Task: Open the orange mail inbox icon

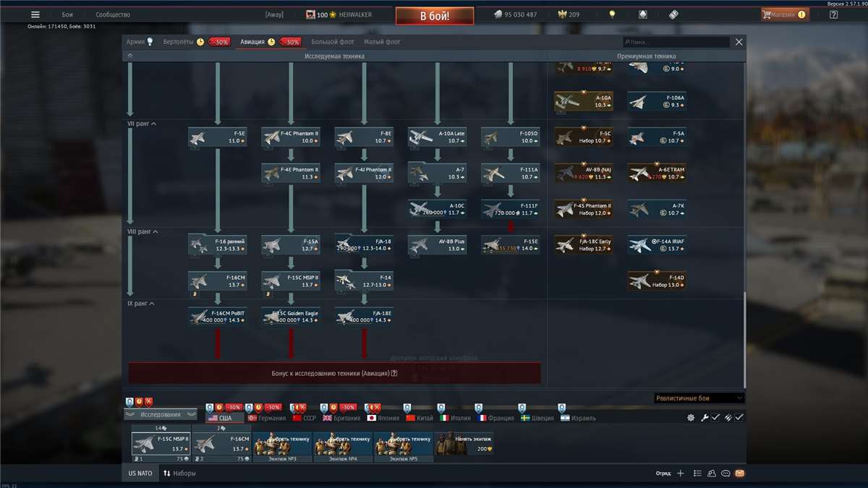Action: [x=739, y=474]
